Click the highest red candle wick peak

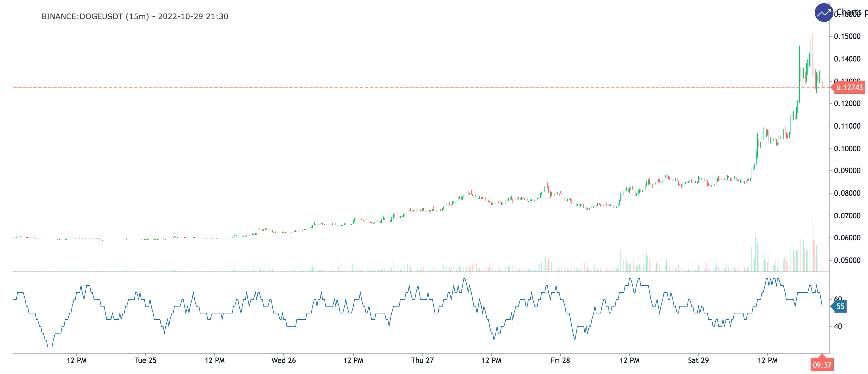coord(812,35)
